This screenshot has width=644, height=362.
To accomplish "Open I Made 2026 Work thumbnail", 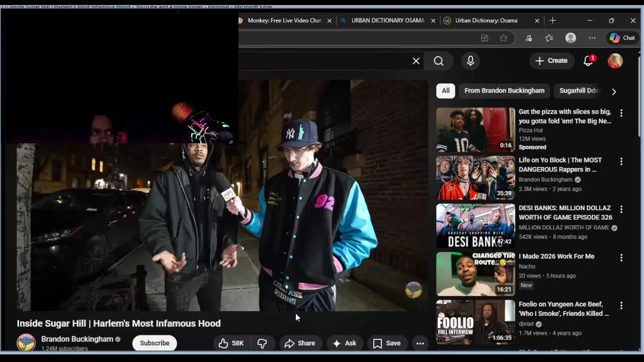I will tap(475, 274).
